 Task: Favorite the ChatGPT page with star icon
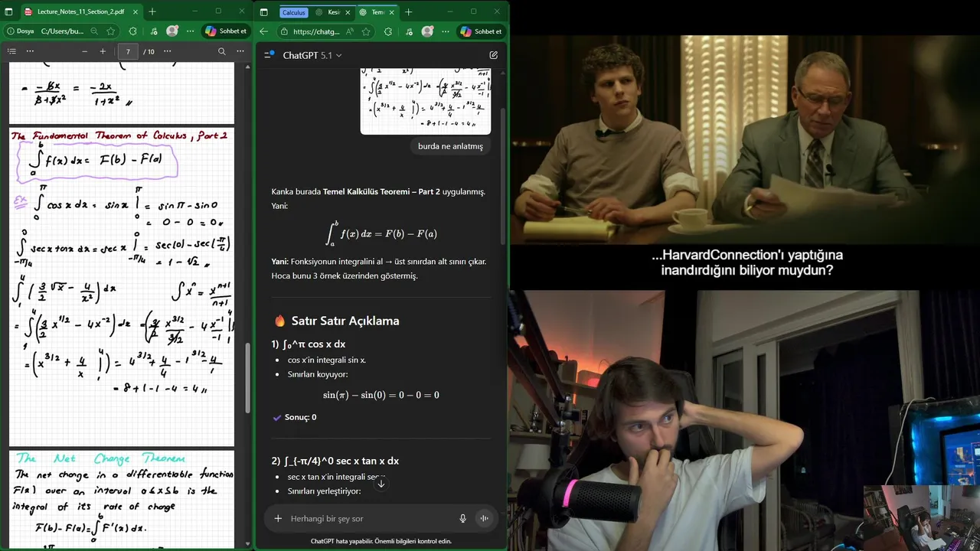click(366, 31)
